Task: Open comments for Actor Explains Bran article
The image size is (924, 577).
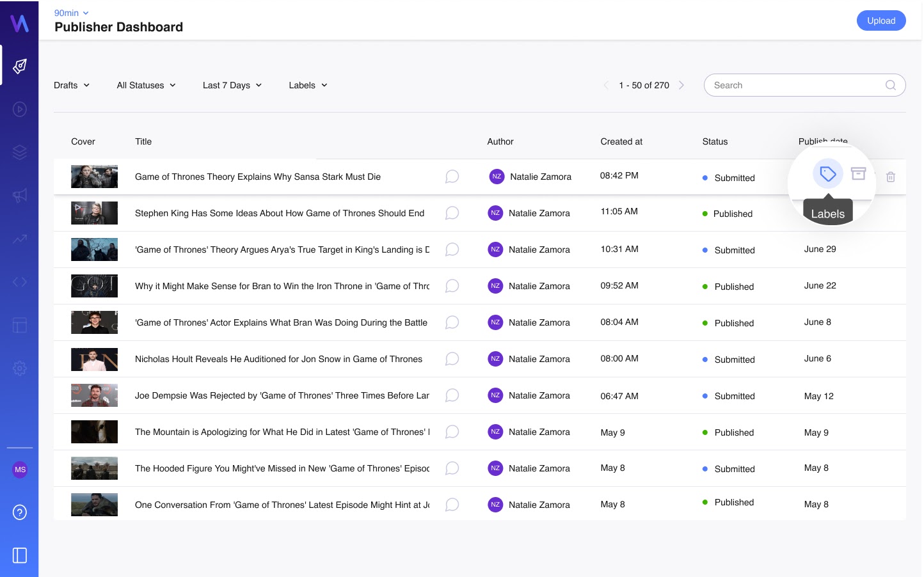Action: [x=452, y=322]
